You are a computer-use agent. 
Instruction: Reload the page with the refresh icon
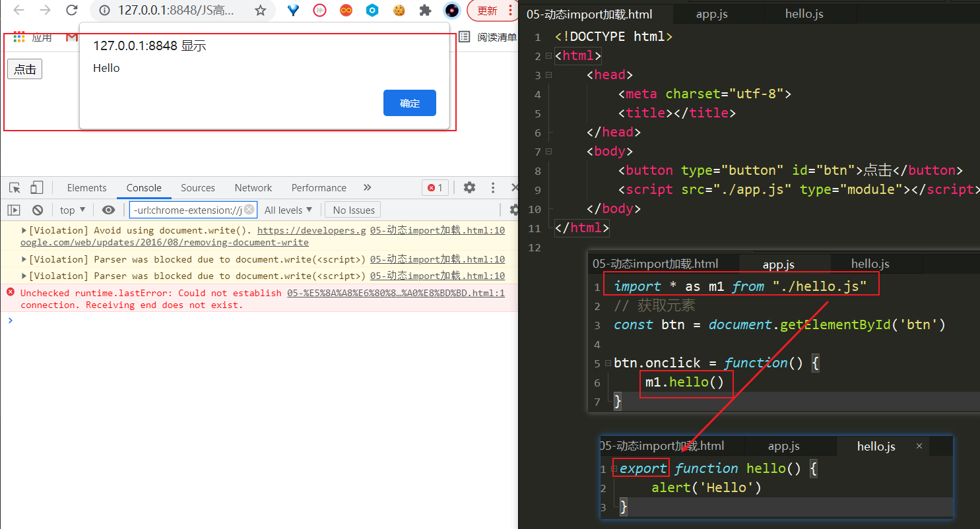pos(72,10)
